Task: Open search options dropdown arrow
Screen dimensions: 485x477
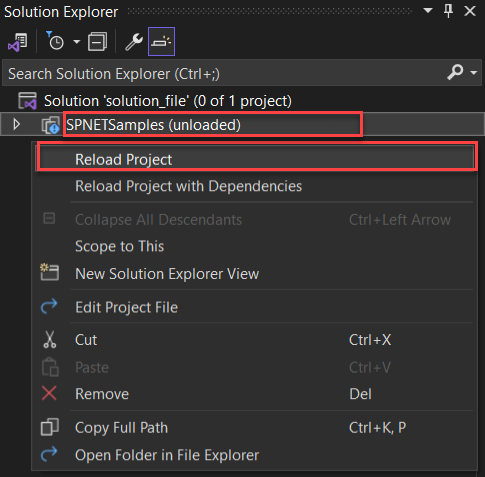Action: [474, 72]
